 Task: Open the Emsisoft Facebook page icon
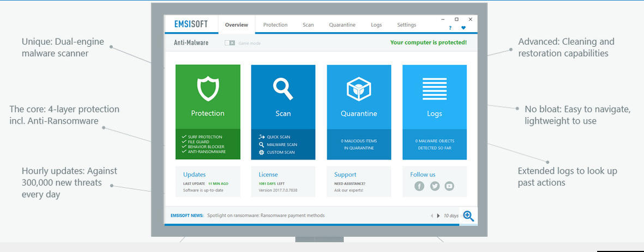419,186
